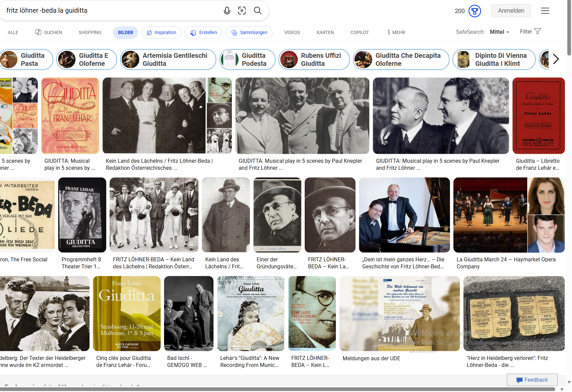Click caption 'La Giuditta March 24 — Haymarket Opera Company'
This screenshot has height=392, width=572.
506,263
